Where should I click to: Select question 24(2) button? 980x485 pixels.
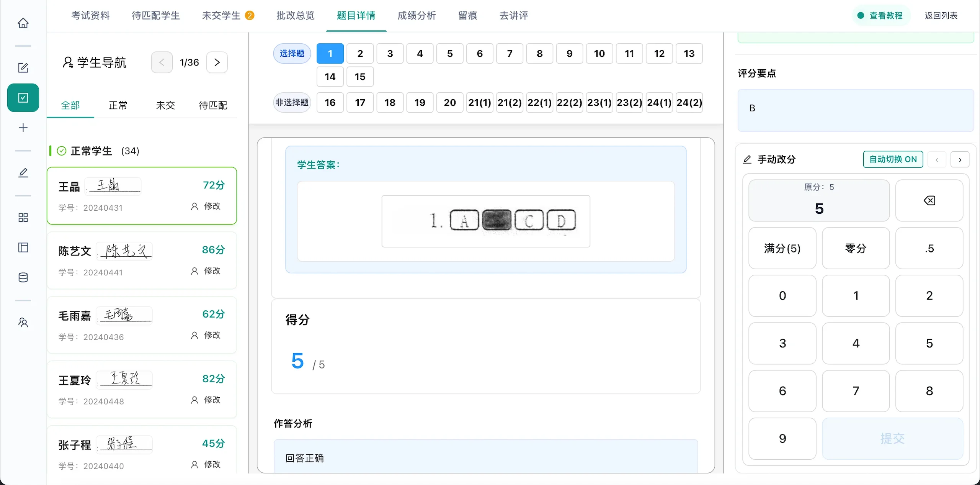689,103
